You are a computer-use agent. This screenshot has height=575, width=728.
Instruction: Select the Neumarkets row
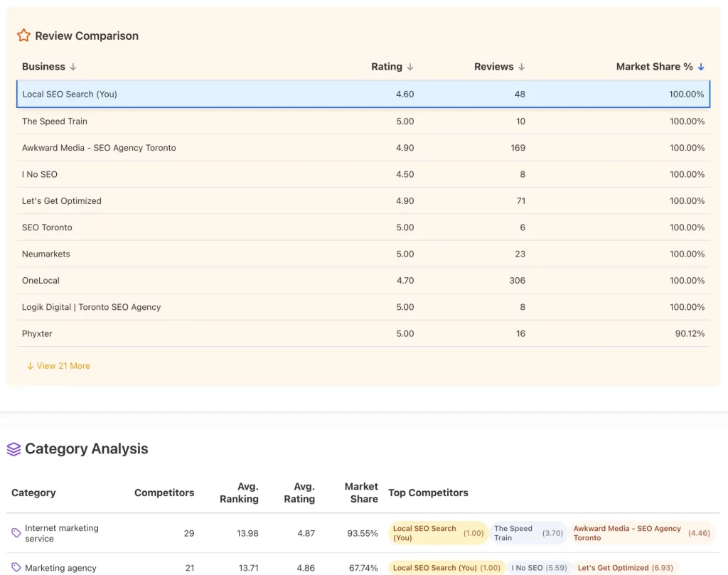[x=363, y=254]
